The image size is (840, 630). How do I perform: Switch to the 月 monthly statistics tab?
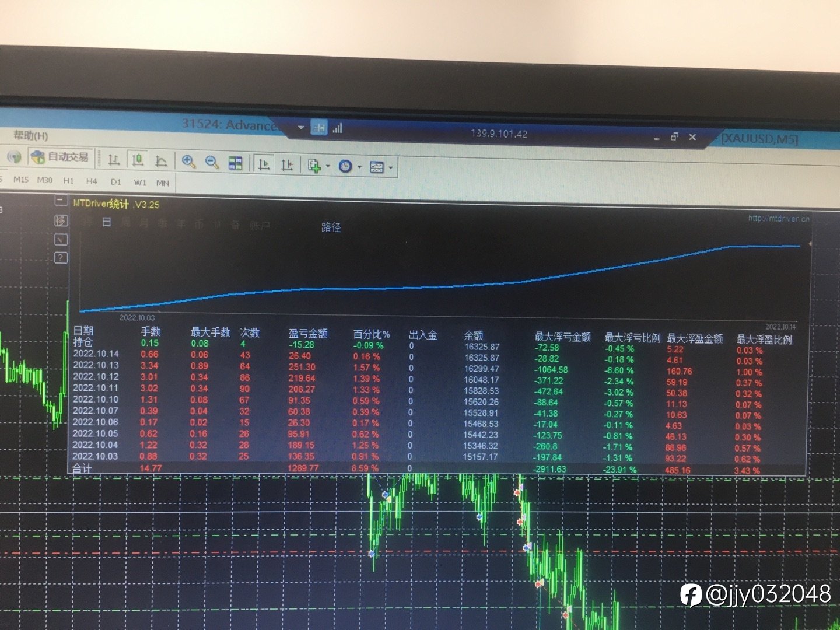click(x=143, y=223)
